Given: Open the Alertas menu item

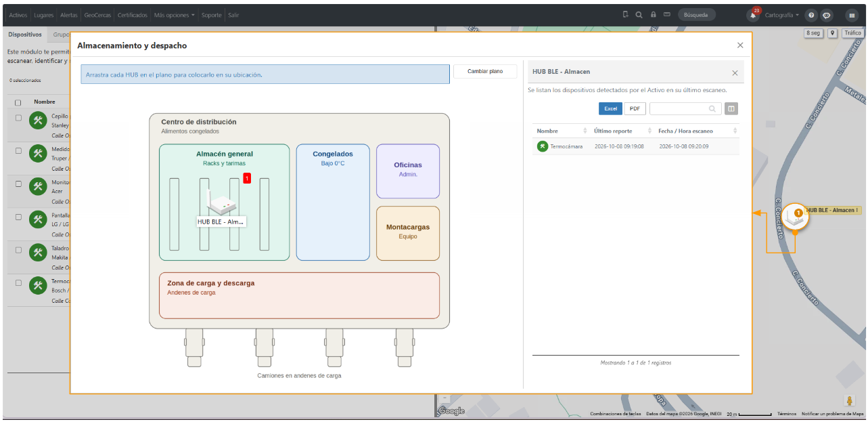Looking at the screenshot, I should click(x=69, y=15).
